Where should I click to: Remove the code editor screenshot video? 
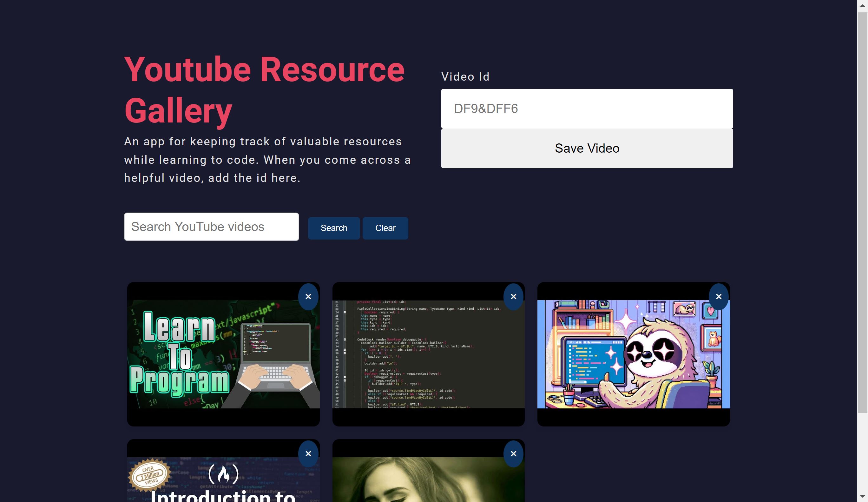513,297
